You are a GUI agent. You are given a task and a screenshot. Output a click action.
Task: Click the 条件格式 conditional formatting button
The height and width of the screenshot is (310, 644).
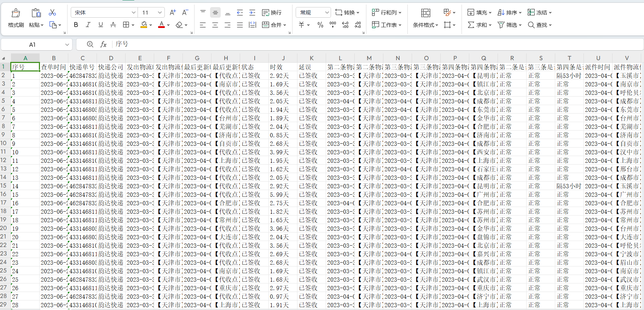pos(425,25)
